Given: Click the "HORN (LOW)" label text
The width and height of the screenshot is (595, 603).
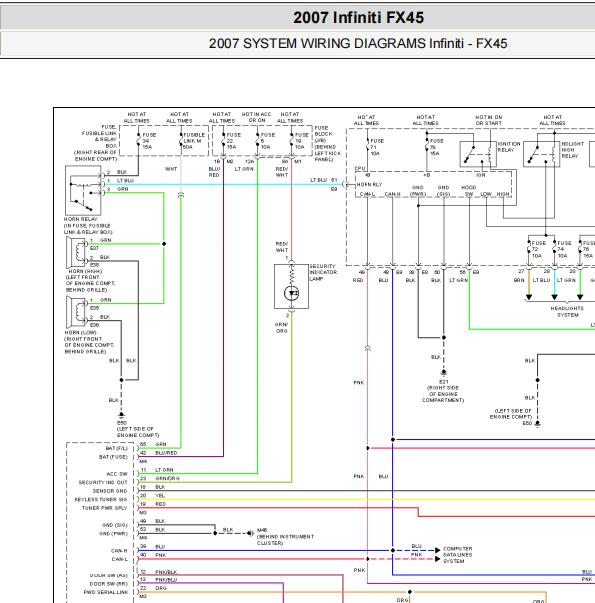Looking at the screenshot, I should [x=80, y=332].
